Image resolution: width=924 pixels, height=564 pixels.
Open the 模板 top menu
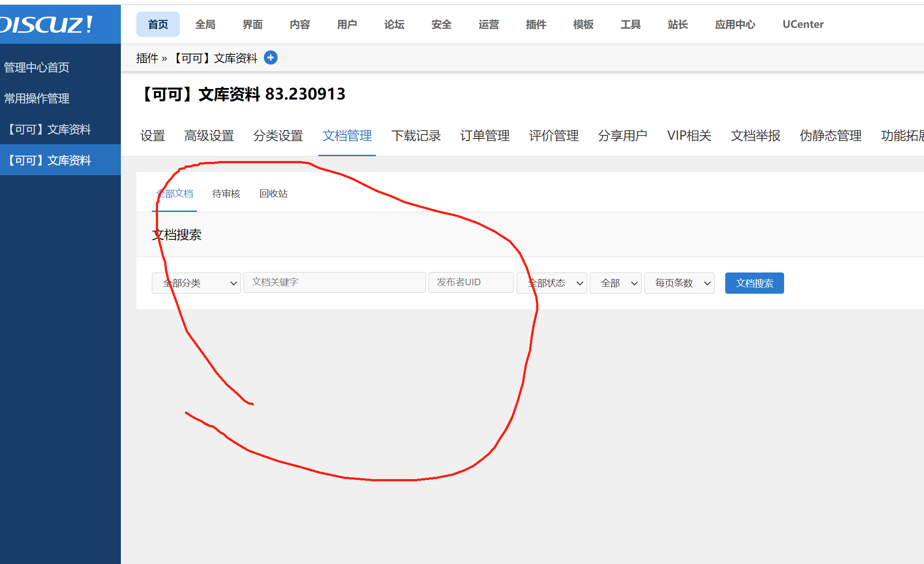pos(583,24)
